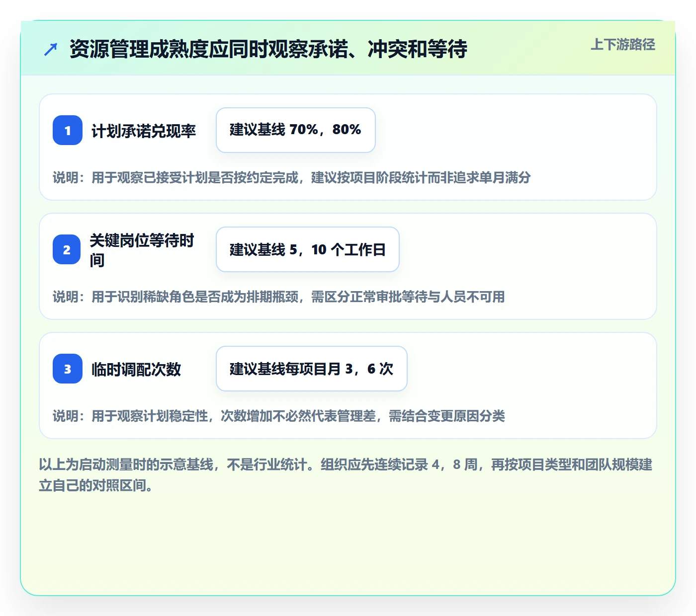Screen dimensions: 696x616
Task: Click the note starting 说明：用于识别稀缺角色
Action: 279,297
